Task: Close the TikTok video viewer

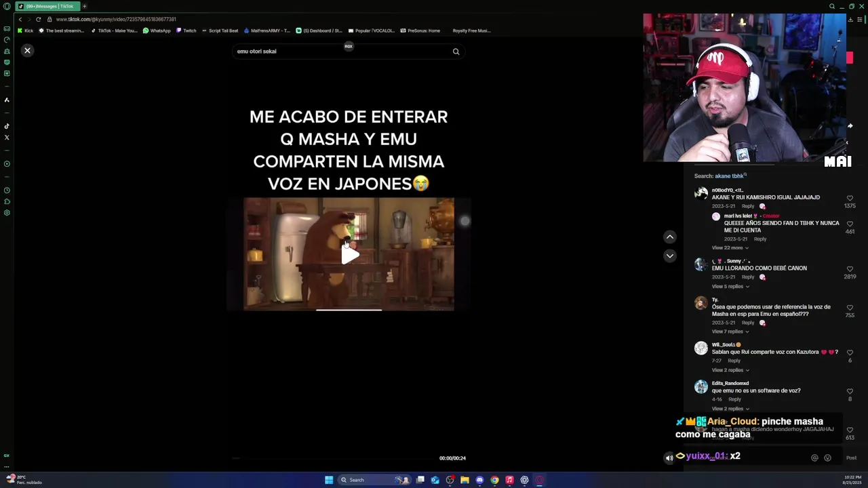Action: pos(27,51)
